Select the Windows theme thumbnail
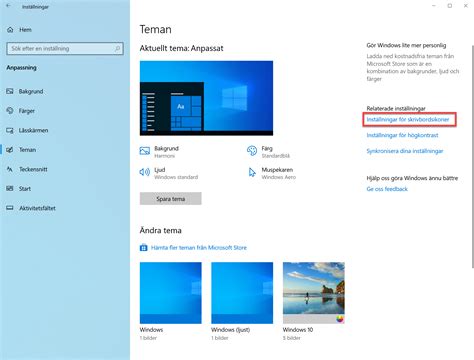Viewport: 474px width, 360px height. tap(171, 293)
